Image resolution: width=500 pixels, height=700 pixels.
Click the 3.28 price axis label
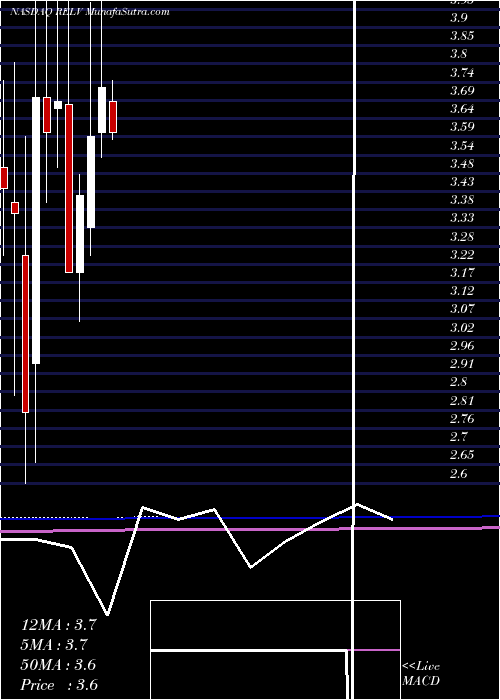[x=462, y=236]
